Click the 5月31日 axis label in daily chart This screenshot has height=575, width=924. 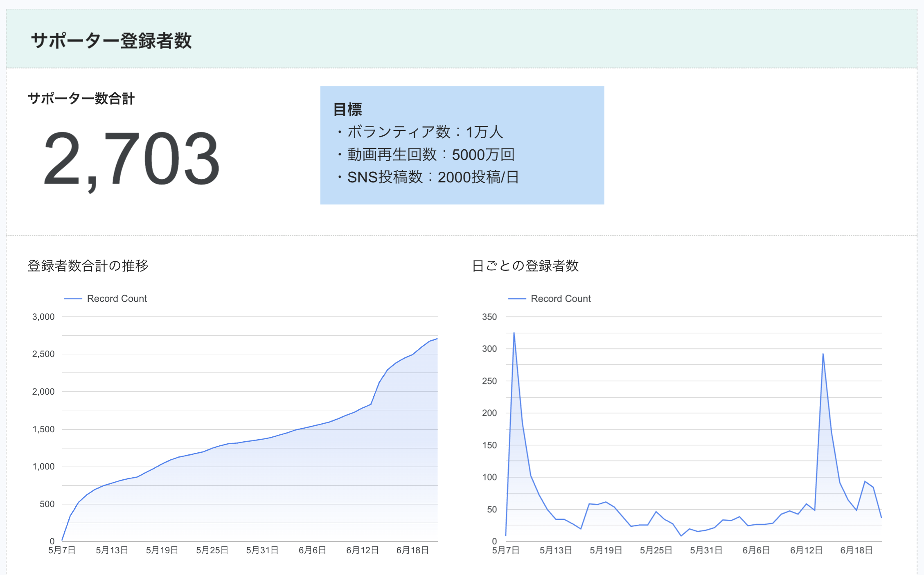click(706, 550)
